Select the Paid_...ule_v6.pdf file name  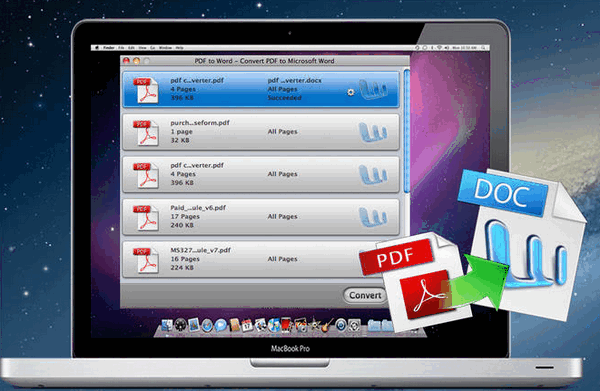(198, 208)
